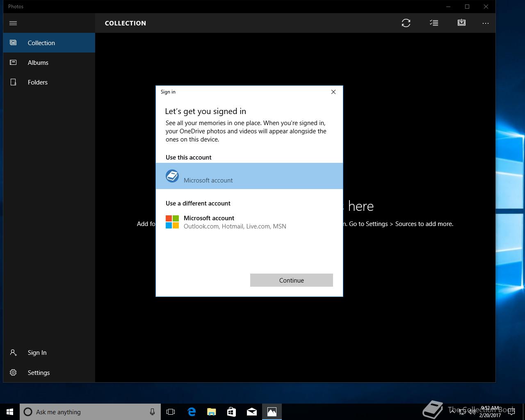Open Mail app from taskbar
This screenshot has width=525, height=420.
point(252,412)
